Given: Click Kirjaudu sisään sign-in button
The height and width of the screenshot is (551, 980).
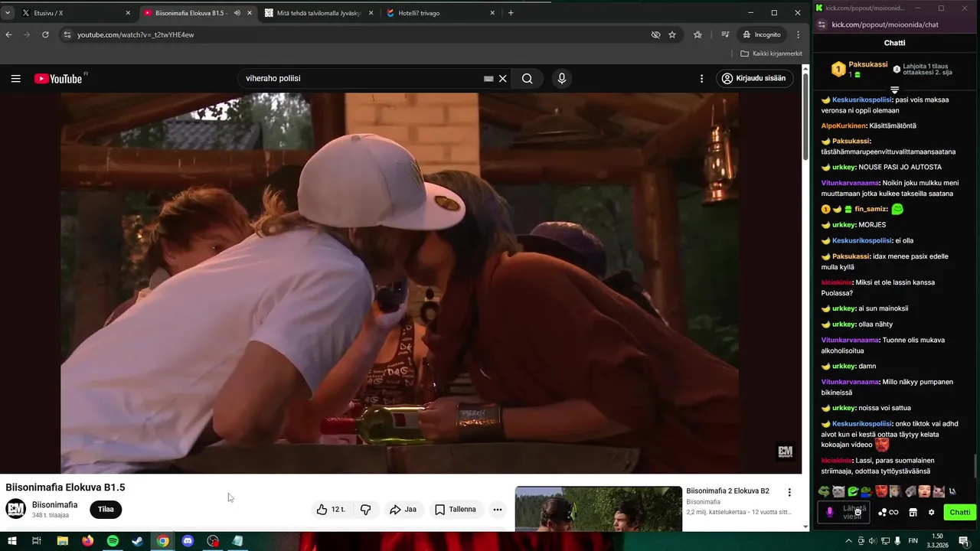Looking at the screenshot, I should (x=754, y=78).
